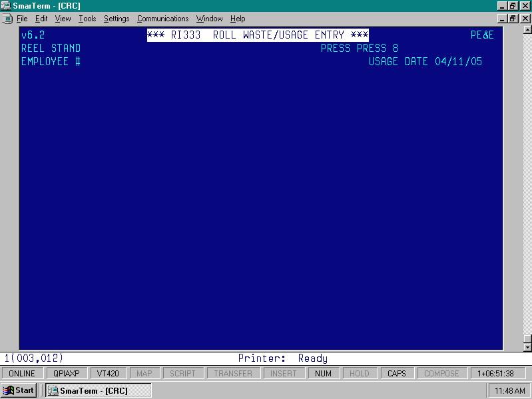
Task: Click the document icon beside the File menu
Action: [x=6, y=19]
